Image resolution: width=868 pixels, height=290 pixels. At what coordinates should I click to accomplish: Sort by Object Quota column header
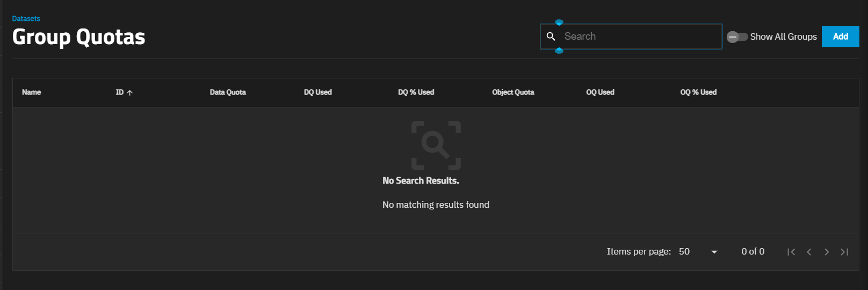[513, 92]
